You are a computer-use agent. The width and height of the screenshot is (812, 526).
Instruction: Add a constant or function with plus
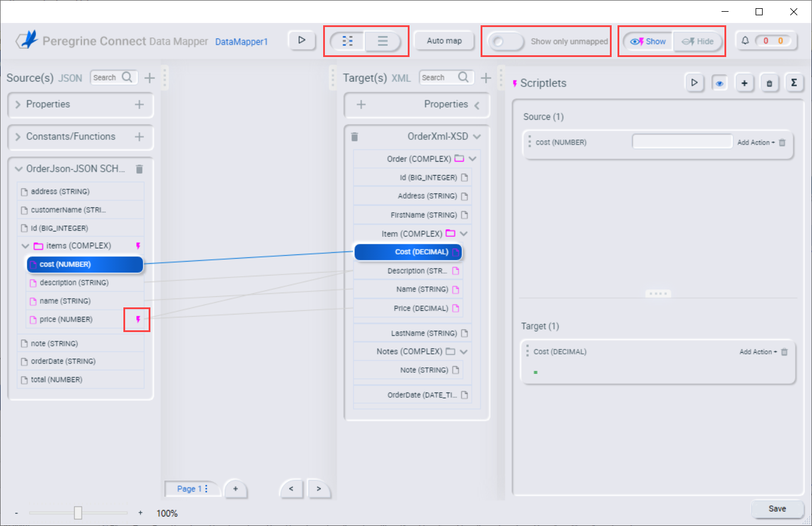139,137
